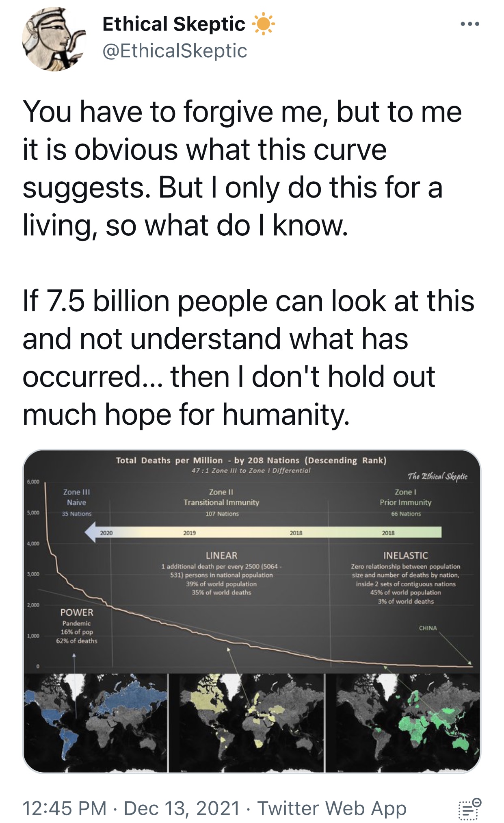Click the tweet text paragraph about humanity
The image size is (504, 823).
[x=249, y=357]
